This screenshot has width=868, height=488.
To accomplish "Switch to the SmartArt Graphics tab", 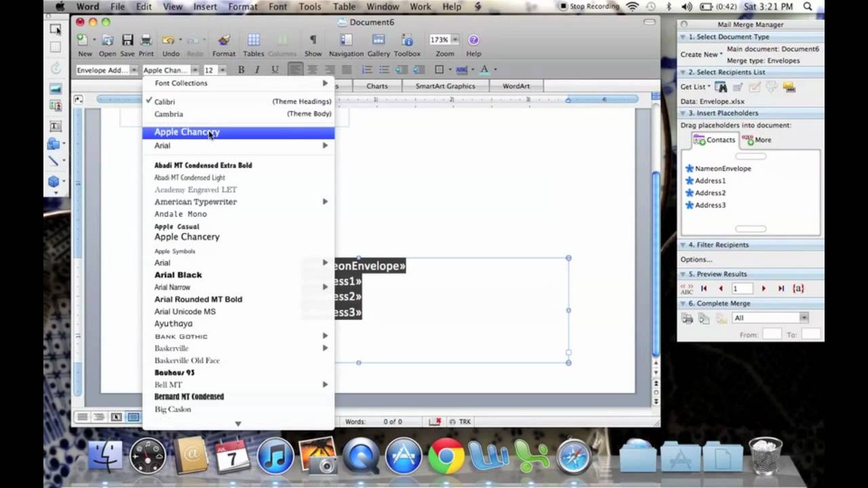I will [446, 86].
